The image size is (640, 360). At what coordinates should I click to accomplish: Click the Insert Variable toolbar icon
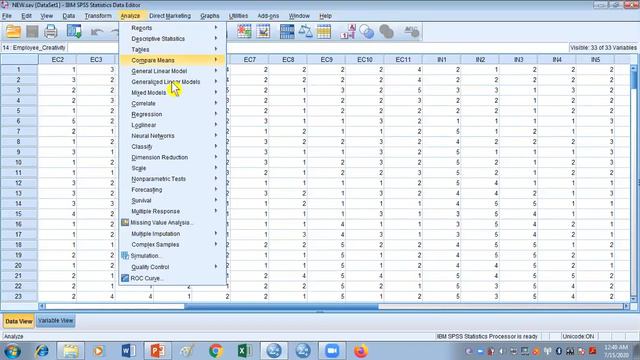coord(263,31)
